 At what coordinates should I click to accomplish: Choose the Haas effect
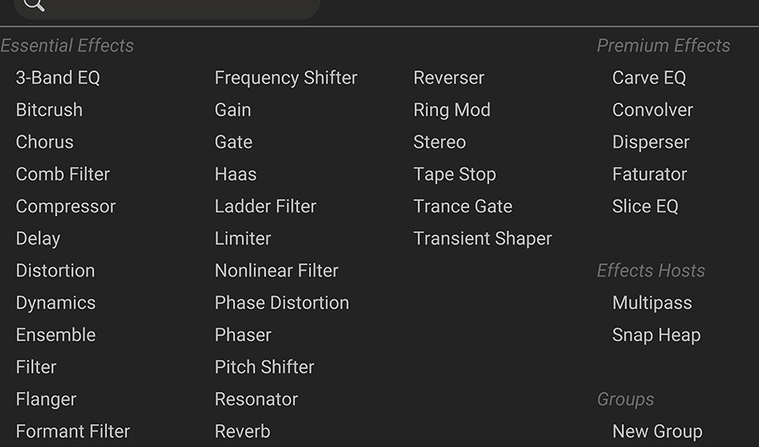point(236,174)
